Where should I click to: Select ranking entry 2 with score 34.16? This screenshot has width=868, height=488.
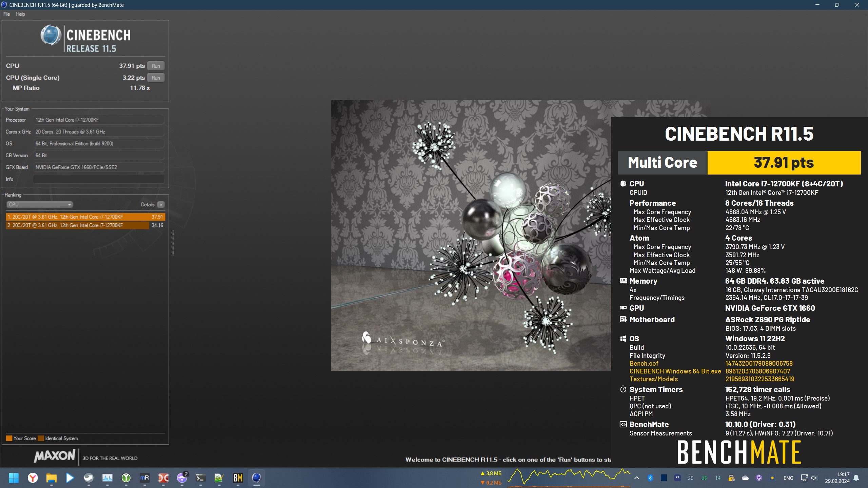85,225
